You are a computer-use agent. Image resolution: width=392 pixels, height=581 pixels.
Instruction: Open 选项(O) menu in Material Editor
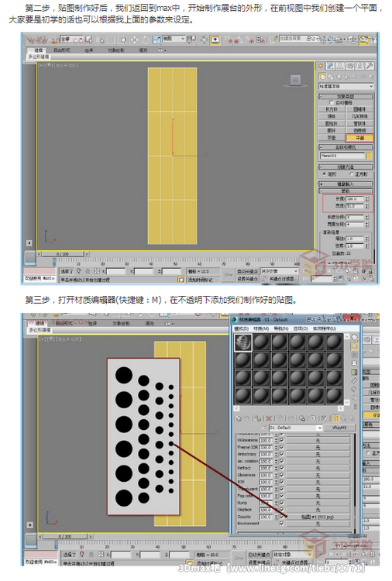pos(301,328)
